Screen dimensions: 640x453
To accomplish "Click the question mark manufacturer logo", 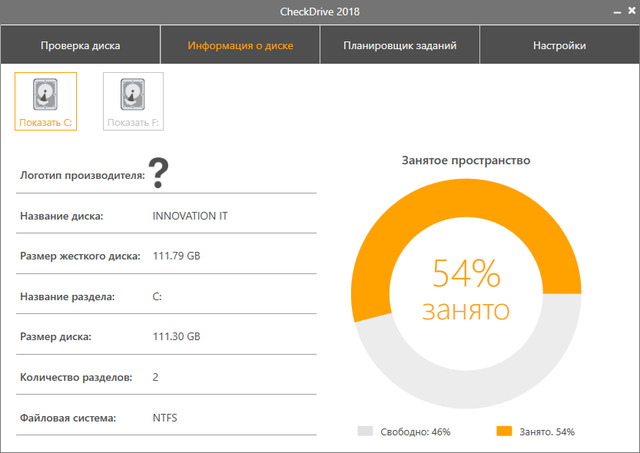I will pos(160,173).
